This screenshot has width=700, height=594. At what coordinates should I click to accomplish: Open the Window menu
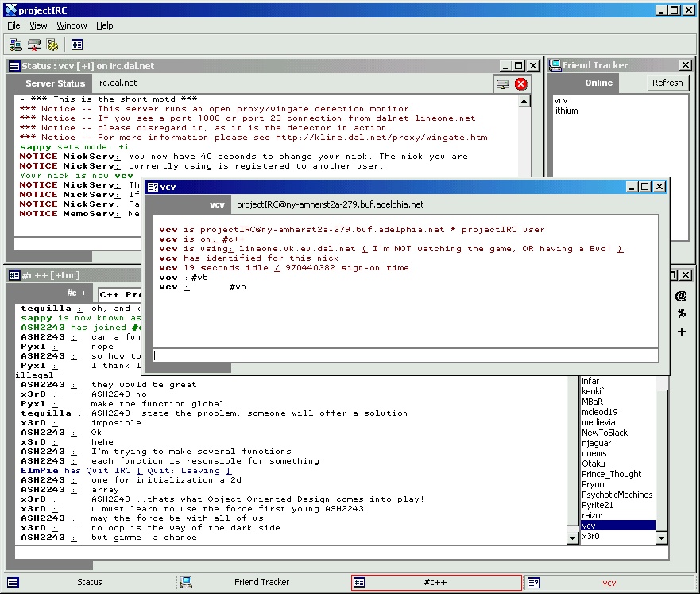(72, 25)
